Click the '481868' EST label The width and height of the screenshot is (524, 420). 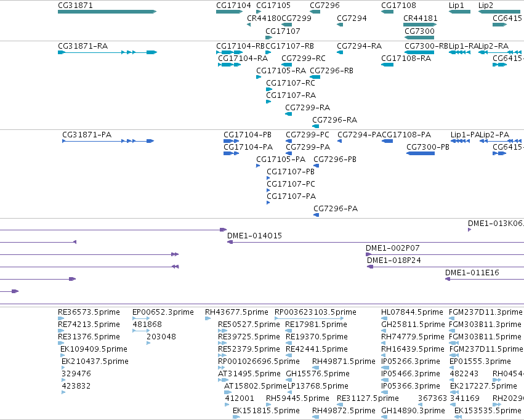[147, 325]
